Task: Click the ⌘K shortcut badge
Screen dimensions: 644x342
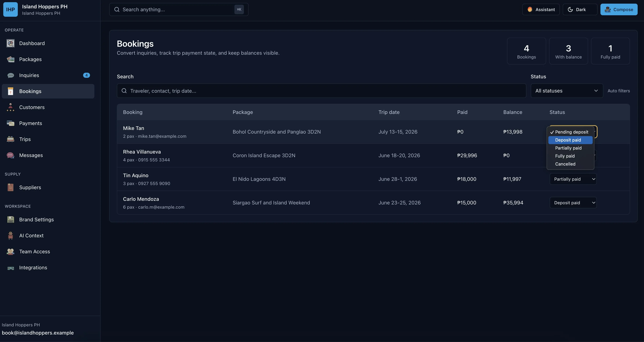Action: (239, 9)
